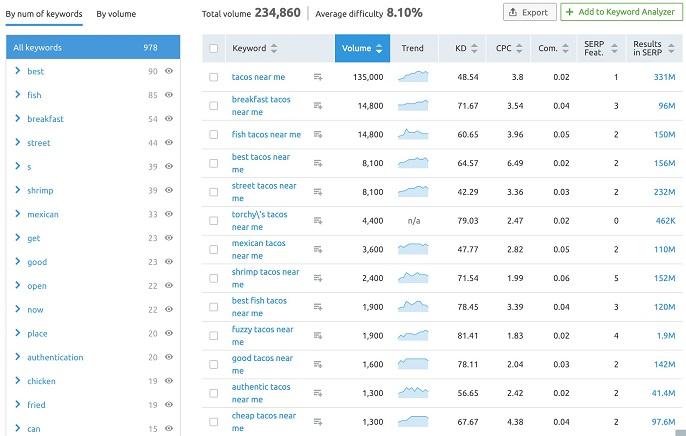
Task: Add 'mexican tacos near me' list icon
Action: 318,249
